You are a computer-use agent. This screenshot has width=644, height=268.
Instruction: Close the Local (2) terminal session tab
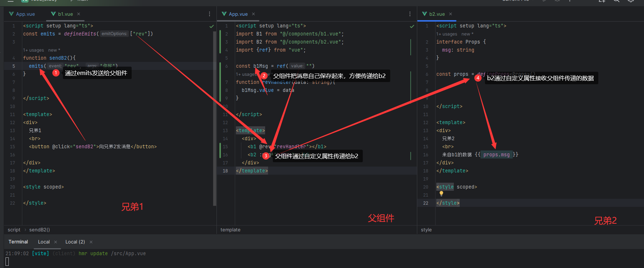point(91,242)
